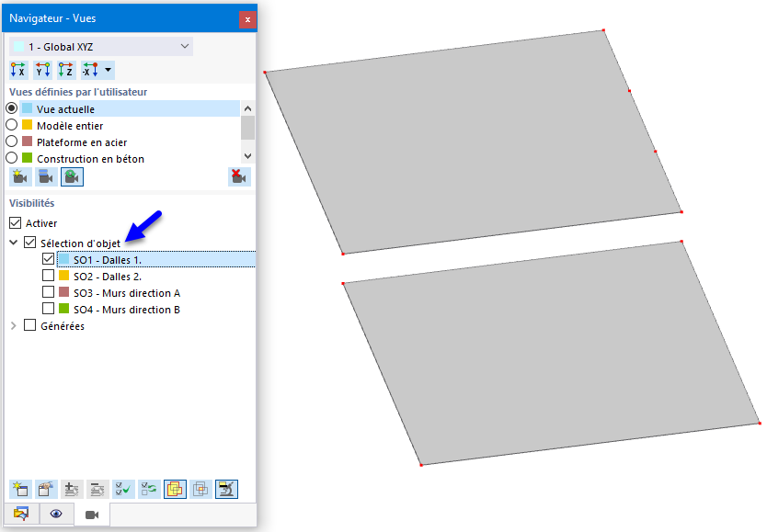Set view in Z direction
This screenshot has height=532, width=767.
pyautogui.click(x=66, y=70)
